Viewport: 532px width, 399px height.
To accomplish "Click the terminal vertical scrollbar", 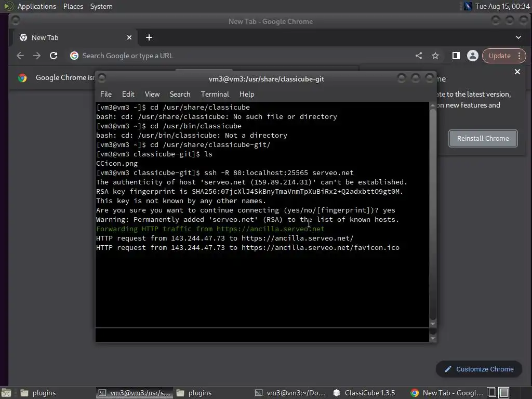I will tap(433, 215).
